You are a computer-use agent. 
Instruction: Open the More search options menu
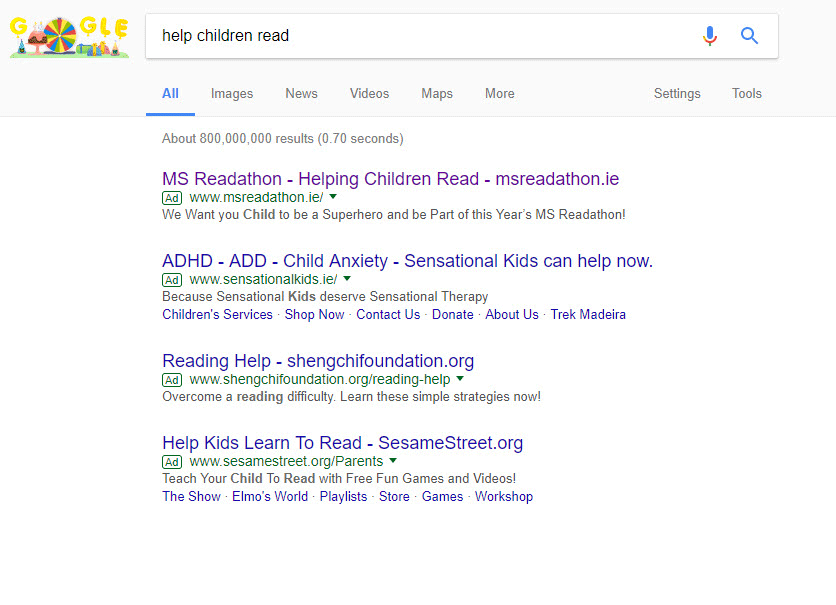(x=500, y=94)
